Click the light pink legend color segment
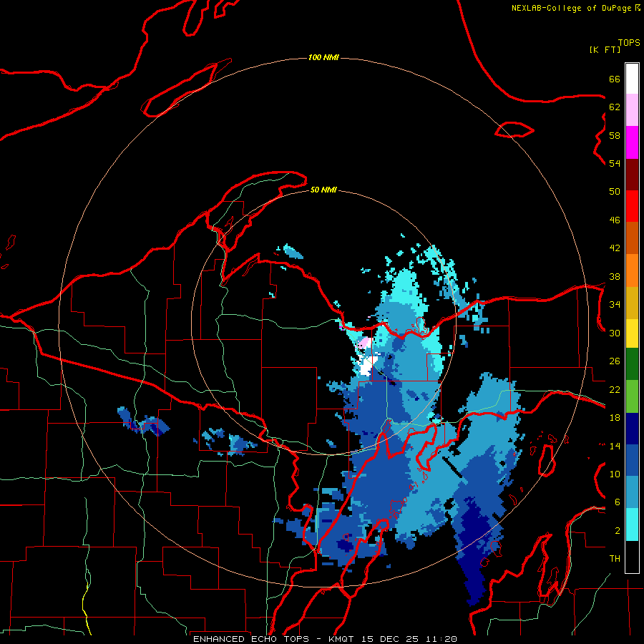 (632, 110)
